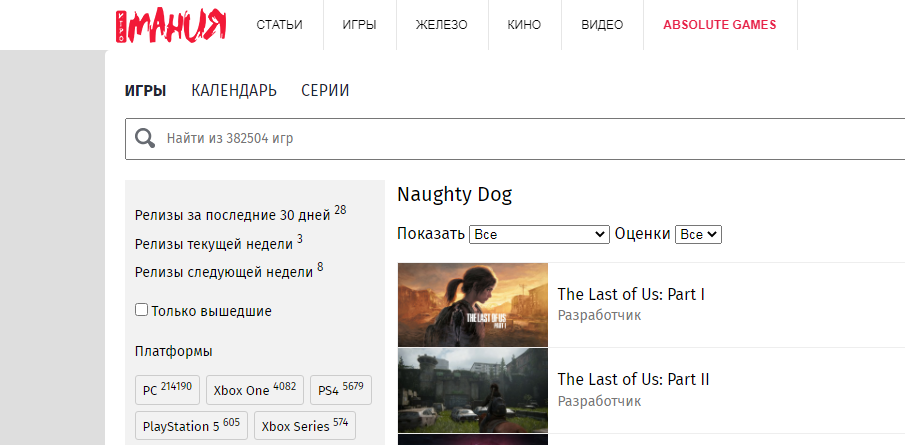Open the Показать dropdown

point(539,234)
